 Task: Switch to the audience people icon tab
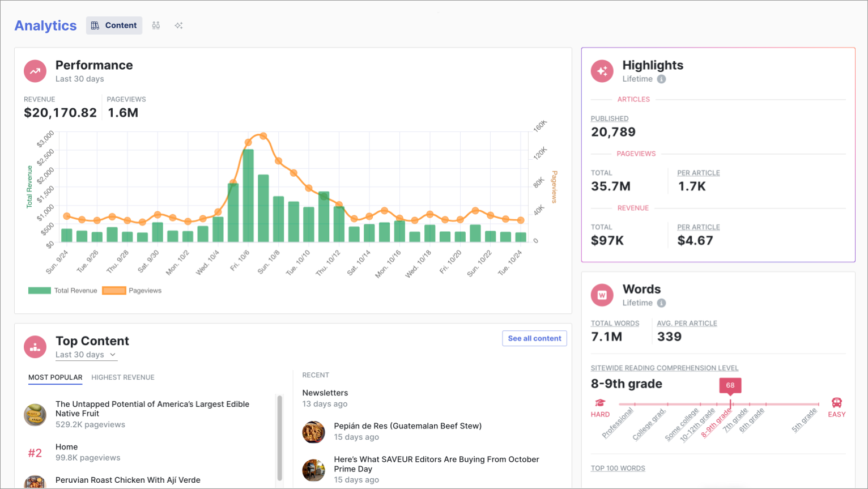[156, 25]
